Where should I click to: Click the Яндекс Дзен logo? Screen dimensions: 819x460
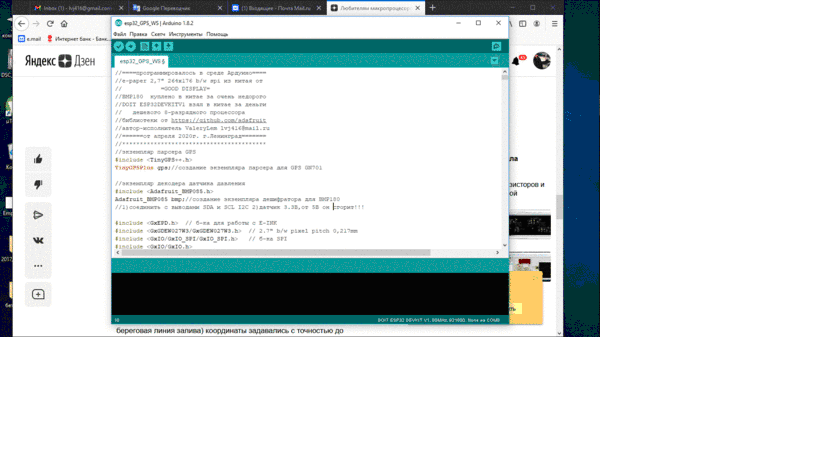tap(60, 61)
